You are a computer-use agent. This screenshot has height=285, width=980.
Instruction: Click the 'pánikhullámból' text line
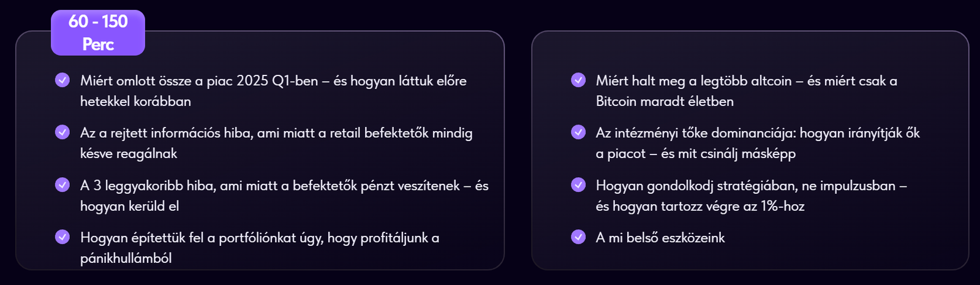point(126,259)
